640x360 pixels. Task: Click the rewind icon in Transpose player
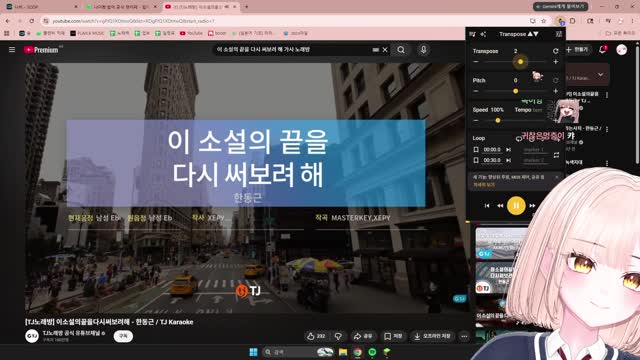[500, 206]
